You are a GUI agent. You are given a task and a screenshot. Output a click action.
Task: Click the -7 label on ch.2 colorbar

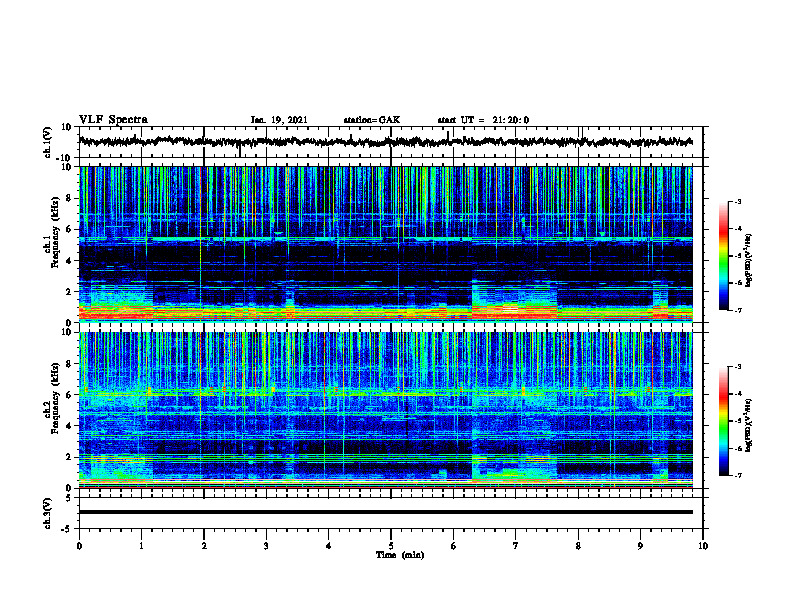(738, 476)
